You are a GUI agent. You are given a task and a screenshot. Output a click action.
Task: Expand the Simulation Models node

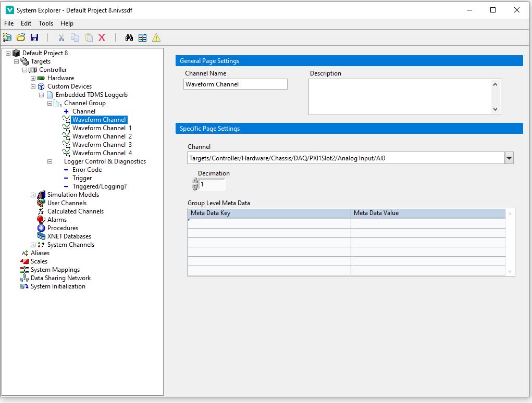click(x=33, y=195)
